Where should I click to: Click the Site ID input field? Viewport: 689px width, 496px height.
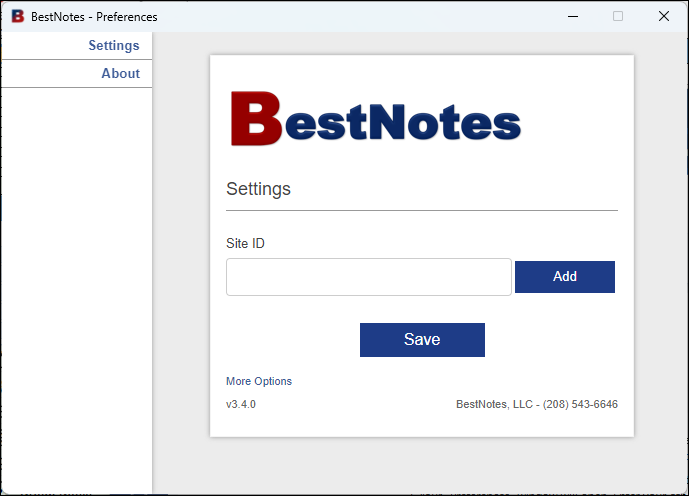click(x=369, y=277)
